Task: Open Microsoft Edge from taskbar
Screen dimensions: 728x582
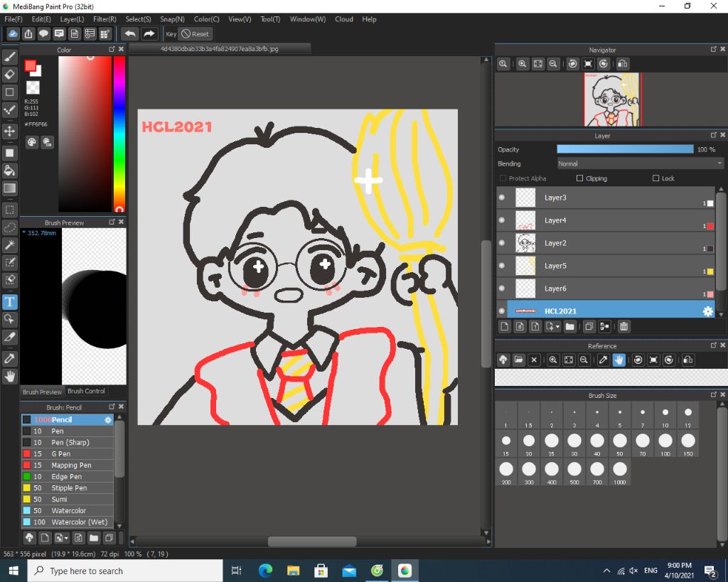Action: [x=265, y=571]
